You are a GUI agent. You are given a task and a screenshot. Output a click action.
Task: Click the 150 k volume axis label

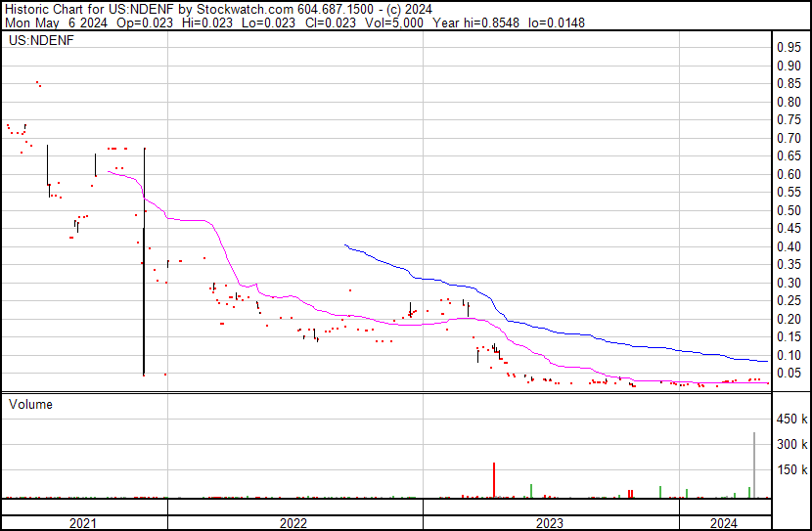pyautogui.click(x=791, y=469)
